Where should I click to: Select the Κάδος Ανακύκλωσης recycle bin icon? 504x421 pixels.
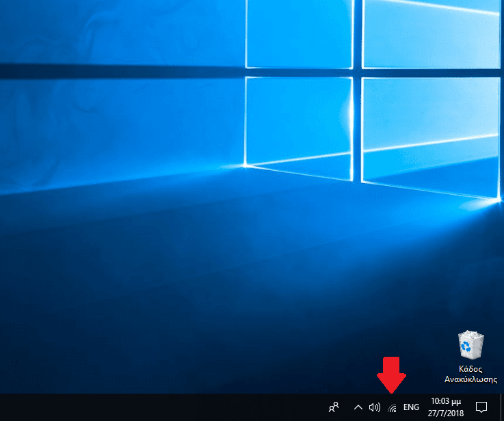pos(470,357)
